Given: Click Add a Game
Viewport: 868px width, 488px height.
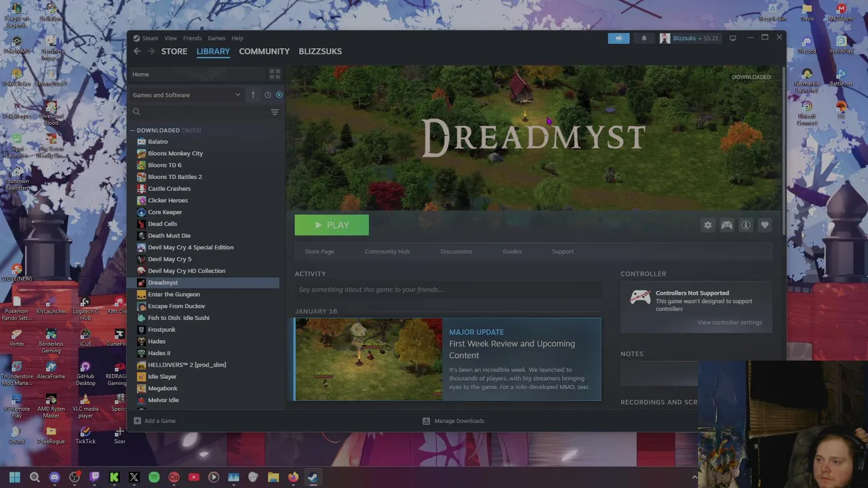Looking at the screenshot, I should [x=155, y=421].
